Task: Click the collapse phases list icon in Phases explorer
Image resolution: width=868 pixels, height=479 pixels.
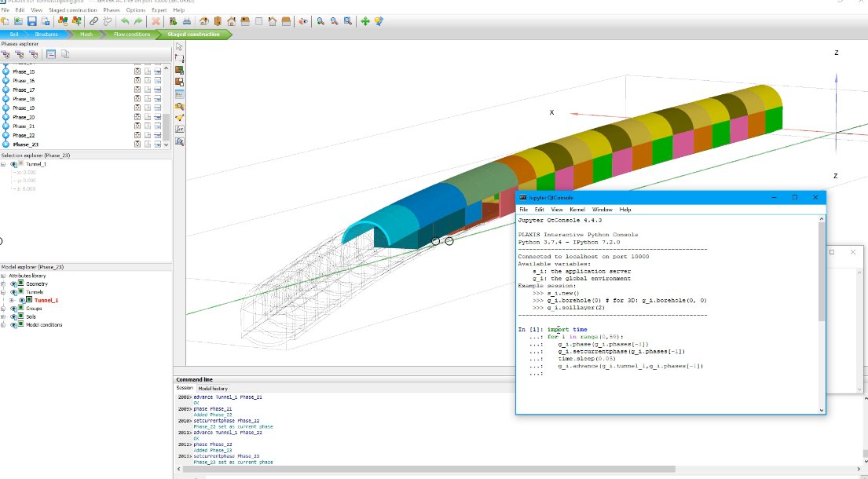Action: pyautogui.click(x=51, y=54)
